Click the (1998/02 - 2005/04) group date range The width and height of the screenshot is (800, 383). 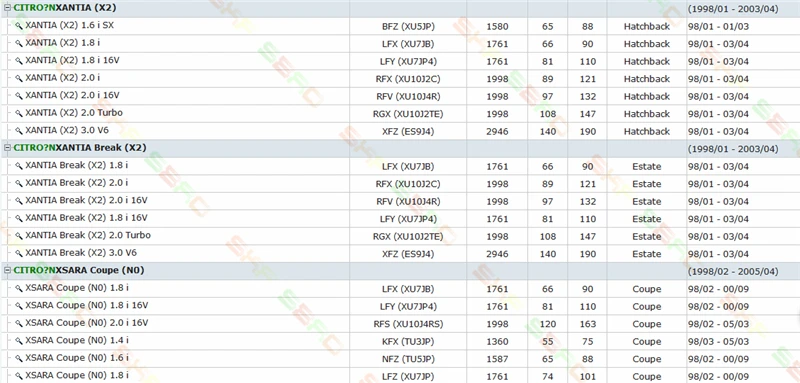click(x=733, y=271)
